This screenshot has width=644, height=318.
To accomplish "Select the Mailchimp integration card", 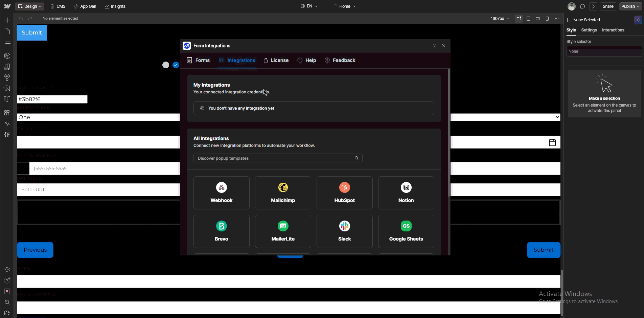I will pyautogui.click(x=283, y=193).
